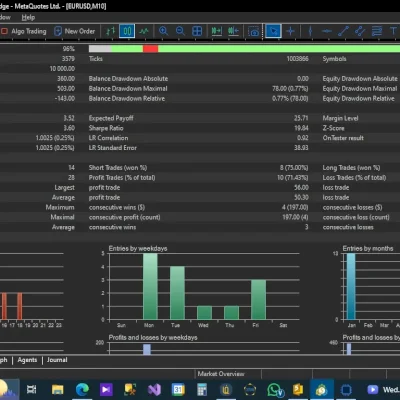Click the zoom in magnifier icon

[163, 31]
